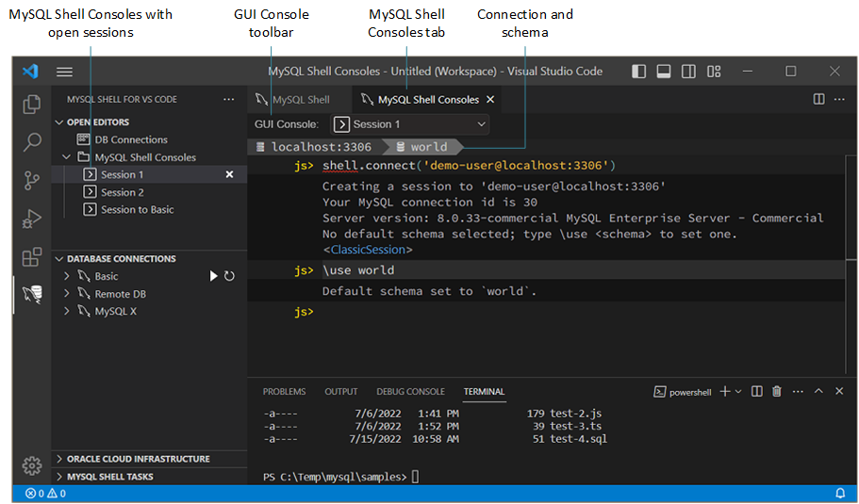Expand the Remote DB connection
This screenshot has height=504, width=859.
tap(67, 294)
